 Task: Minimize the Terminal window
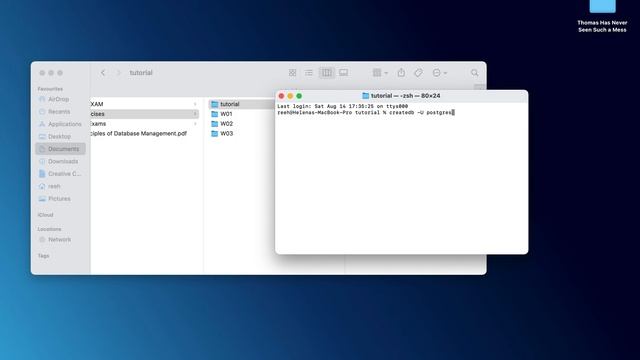tap(290, 96)
